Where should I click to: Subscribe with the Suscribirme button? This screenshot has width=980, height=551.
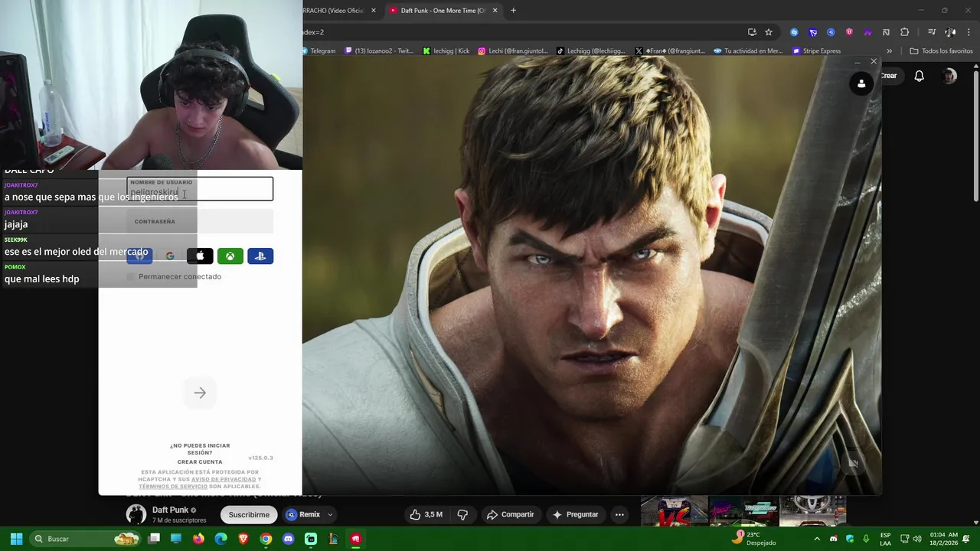(x=249, y=515)
